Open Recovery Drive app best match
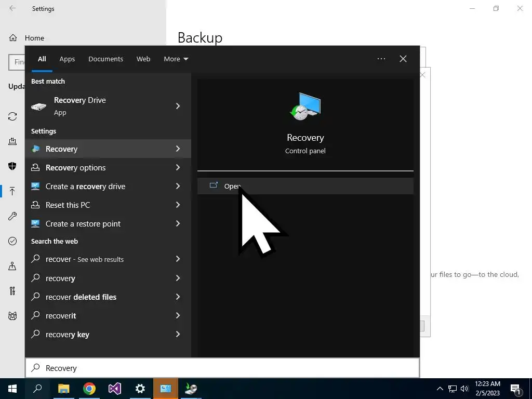The width and height of the screenshot is (532, 399). [x=108, y=106]
